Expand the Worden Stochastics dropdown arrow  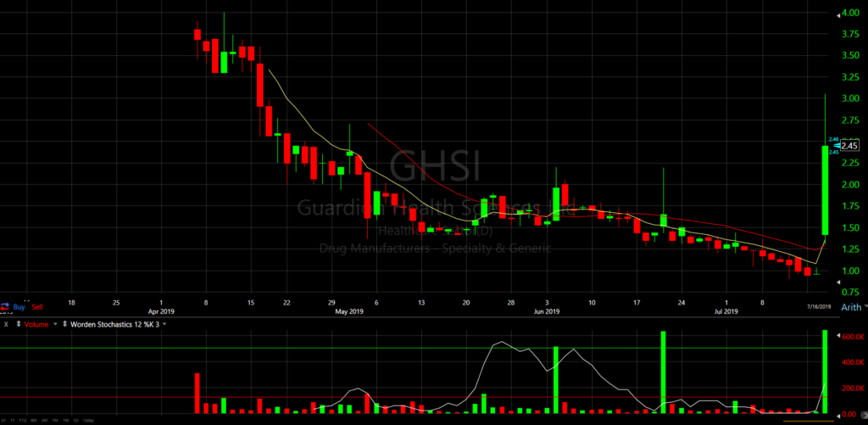pos(165,323)
